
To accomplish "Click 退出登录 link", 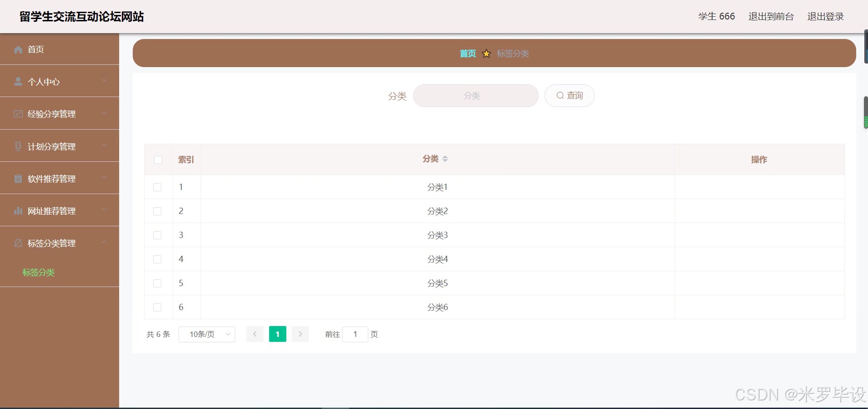I will pyautogui.click(x=825, y=16).
